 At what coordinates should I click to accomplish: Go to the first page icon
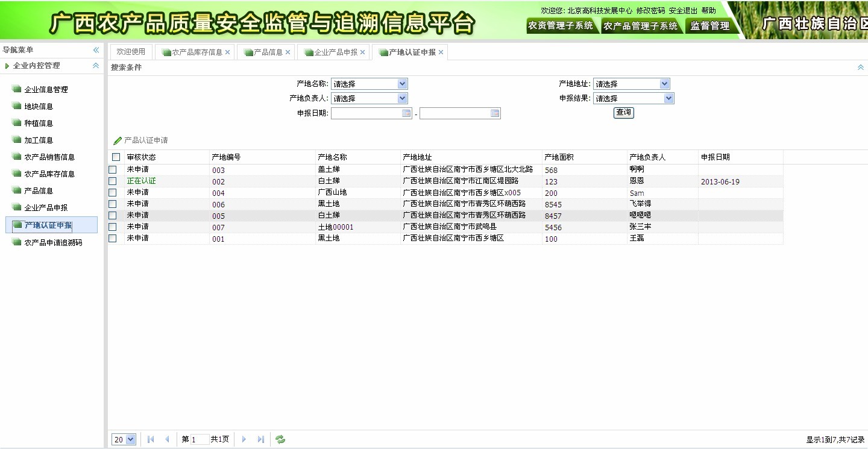(x=149, y=439)
